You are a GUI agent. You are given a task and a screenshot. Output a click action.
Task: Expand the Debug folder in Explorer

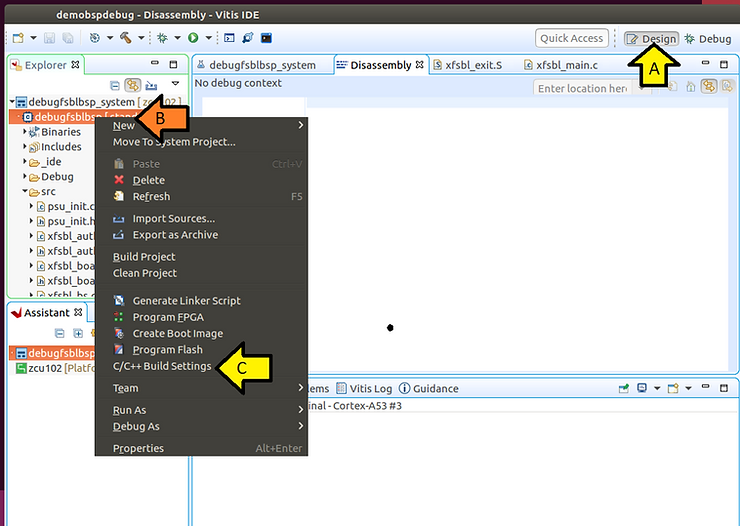pos(25,176)
